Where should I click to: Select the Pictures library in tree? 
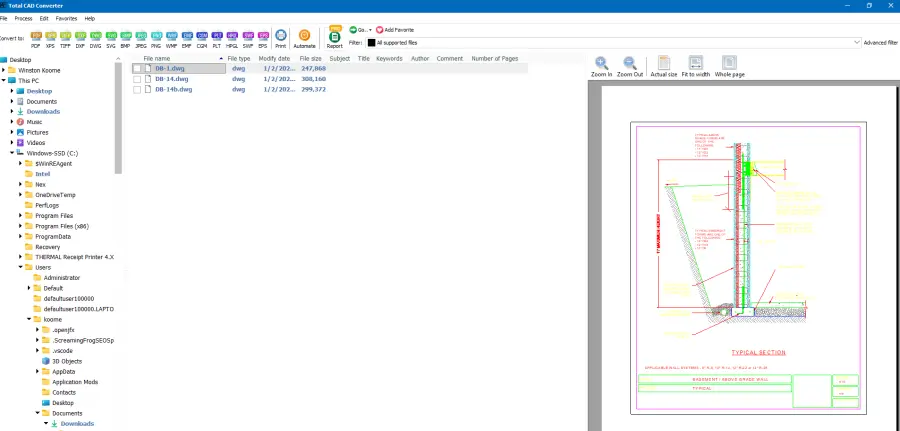click(37, 133)
